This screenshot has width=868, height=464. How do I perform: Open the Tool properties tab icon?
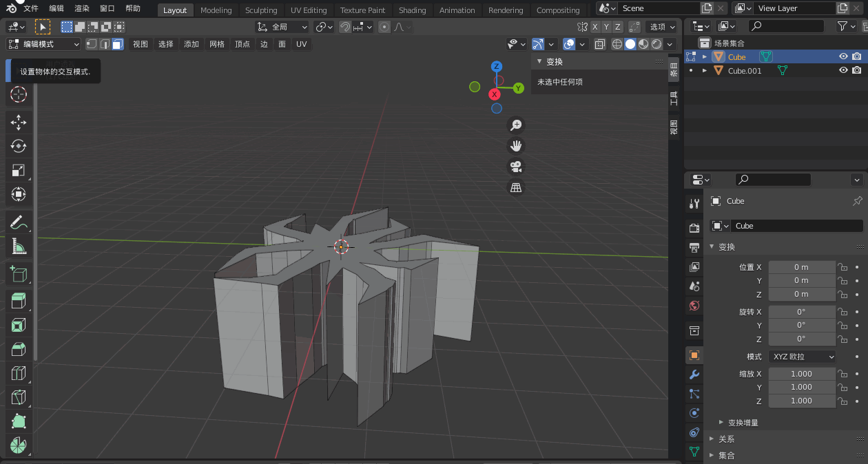coord(694,203)
